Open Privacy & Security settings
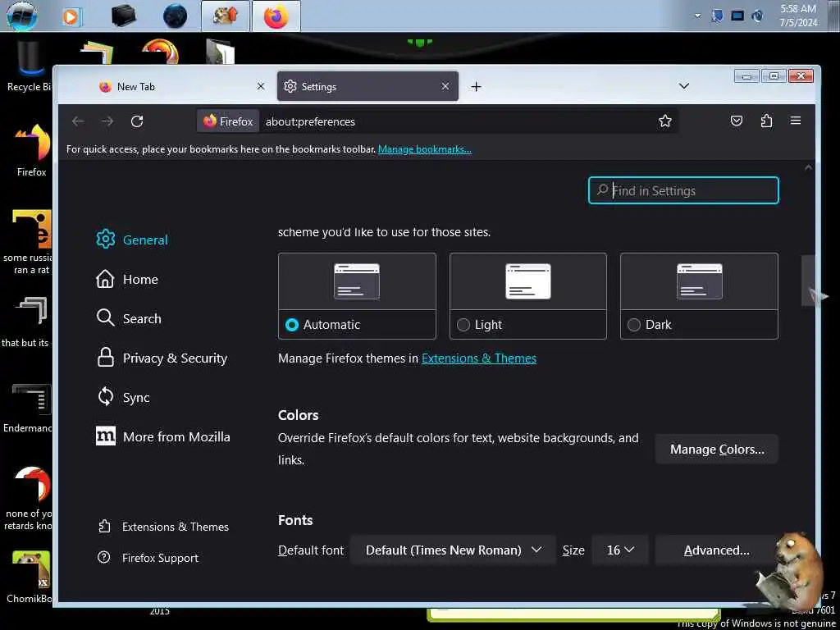Viewport: 840px width, 630px height. 162,358
